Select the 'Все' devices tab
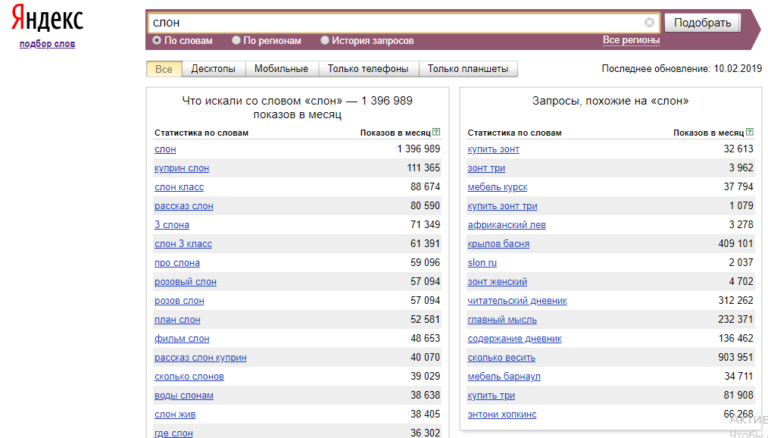 (x=164, y=69)
